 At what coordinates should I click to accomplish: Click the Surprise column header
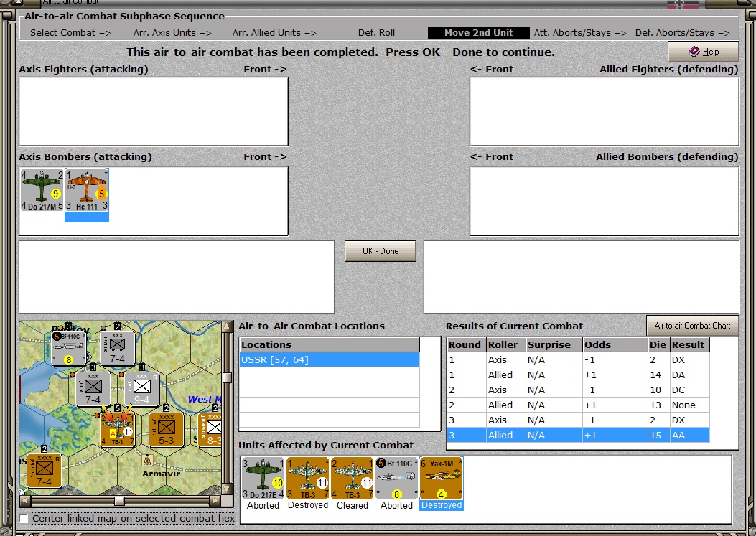coord(554,344)
